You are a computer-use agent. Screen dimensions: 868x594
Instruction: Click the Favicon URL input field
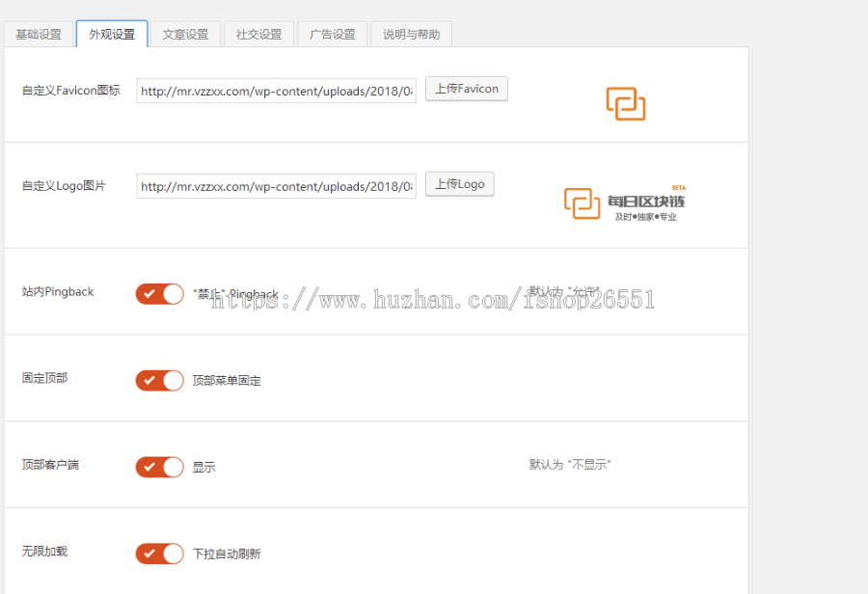tap(275, 90)
